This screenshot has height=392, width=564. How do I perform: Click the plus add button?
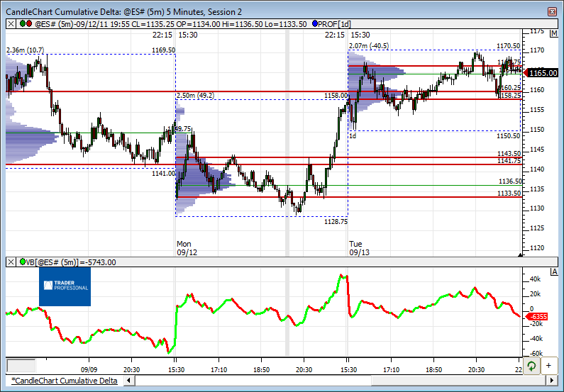548,366
